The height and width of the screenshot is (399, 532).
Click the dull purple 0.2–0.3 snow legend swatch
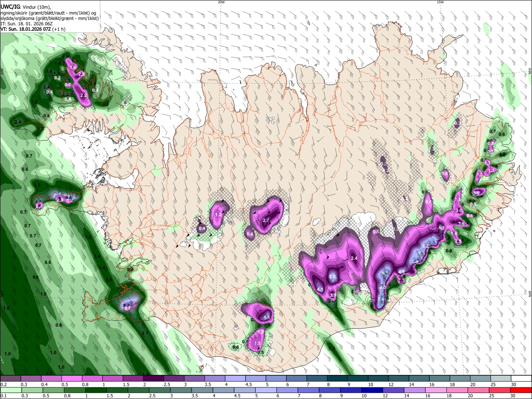click(10, 379)
